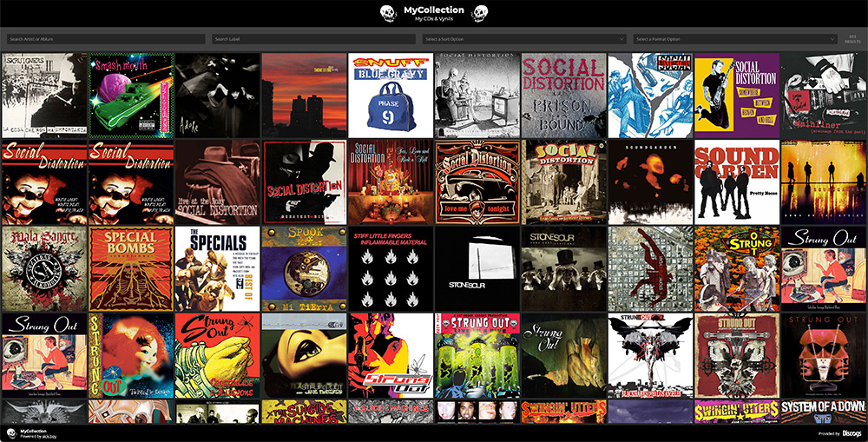Open Social Distortion Live at the Roxy
This screenshot has width=868, height=442.
pos(218,182)
